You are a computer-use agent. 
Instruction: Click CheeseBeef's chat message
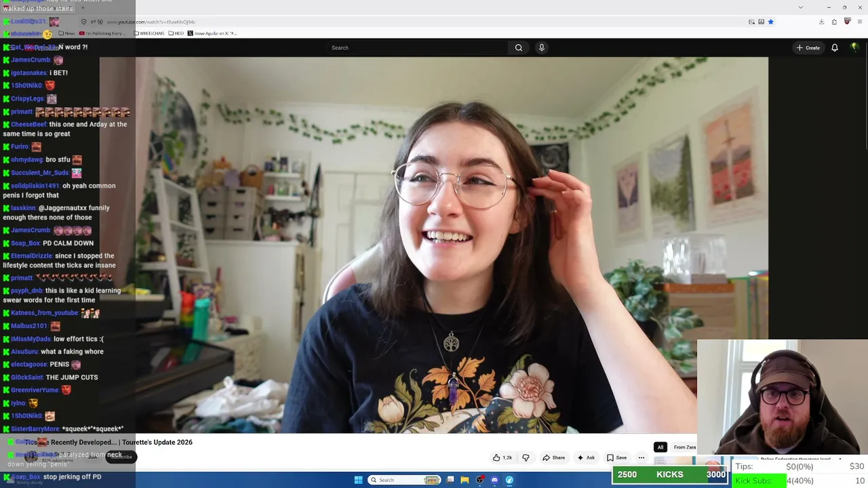(64, 129)
